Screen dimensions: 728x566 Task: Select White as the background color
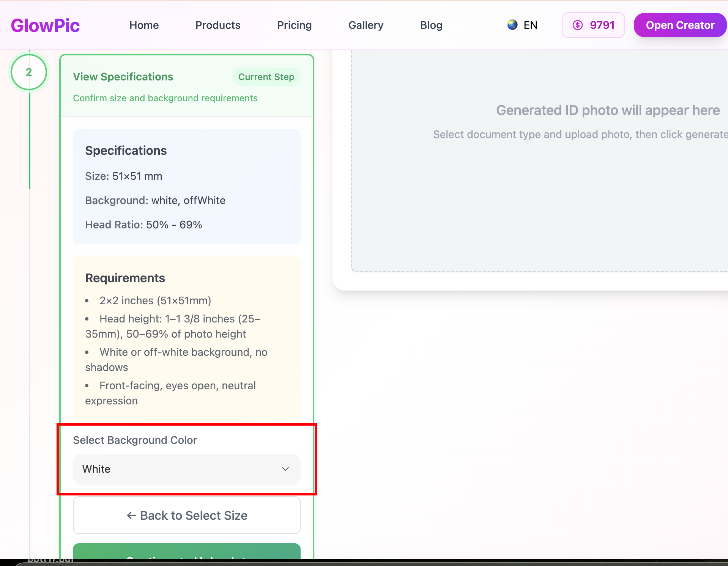(186, 469)
